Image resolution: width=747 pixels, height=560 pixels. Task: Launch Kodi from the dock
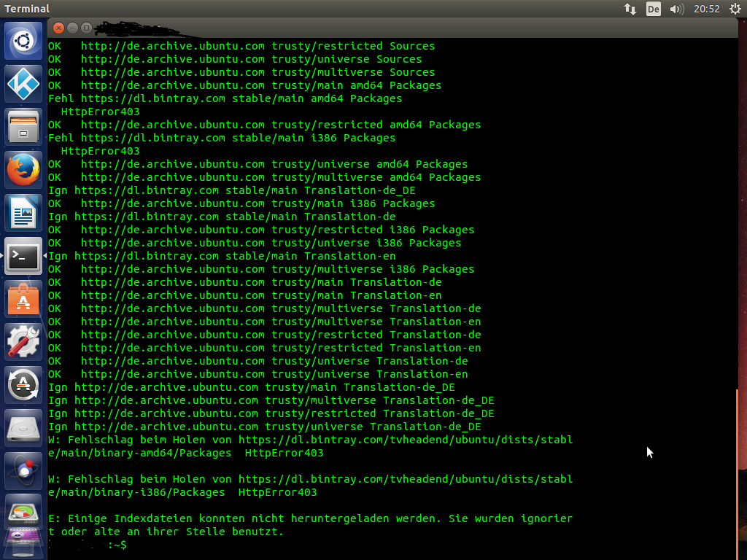[23, 84]
